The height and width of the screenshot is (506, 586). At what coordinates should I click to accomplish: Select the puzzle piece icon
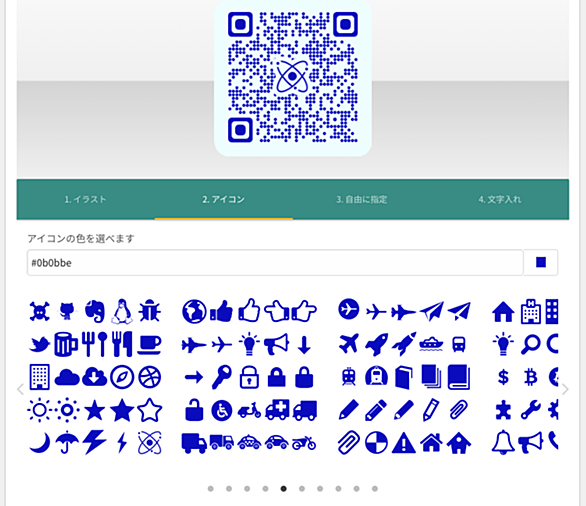pos(503,410)
